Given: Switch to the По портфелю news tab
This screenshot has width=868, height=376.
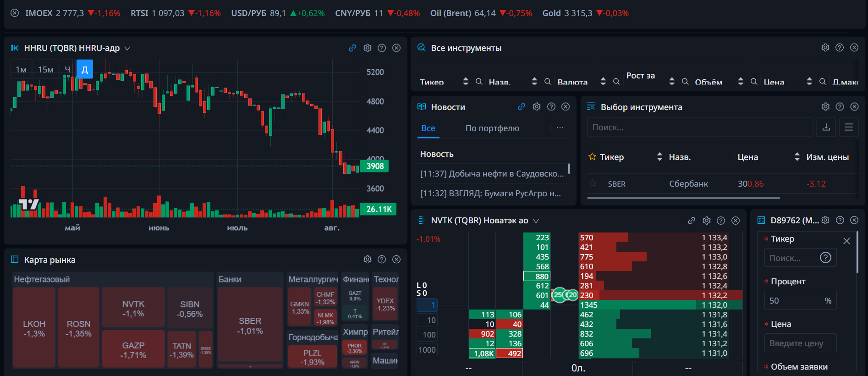Looking at the screenshot, I should (492, 128).
